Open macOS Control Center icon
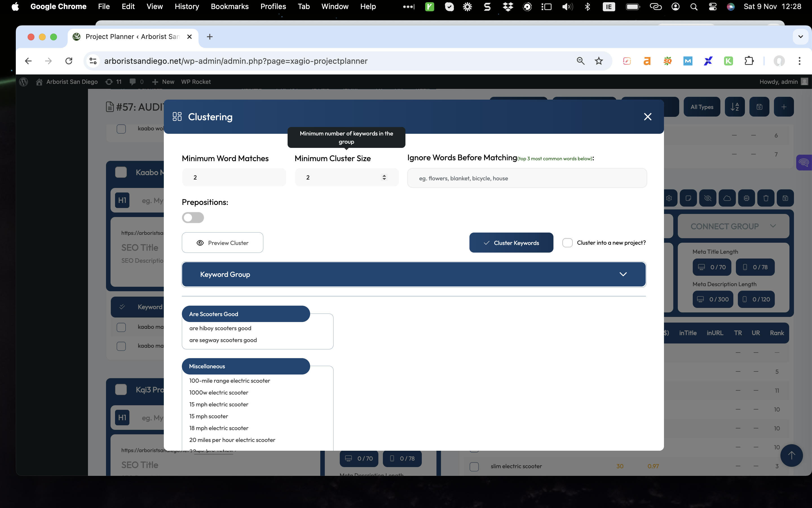This screenshot has width=812, height=508. 712,6
